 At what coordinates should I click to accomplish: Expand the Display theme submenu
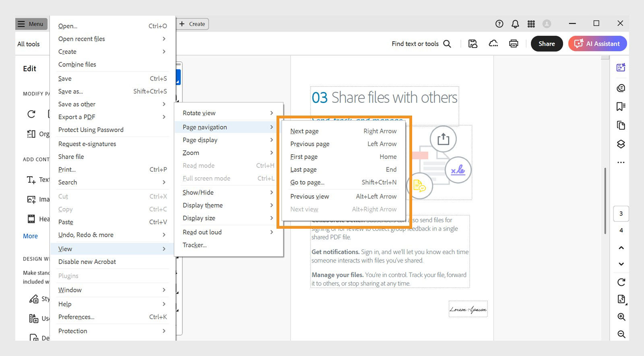[228, 205]
